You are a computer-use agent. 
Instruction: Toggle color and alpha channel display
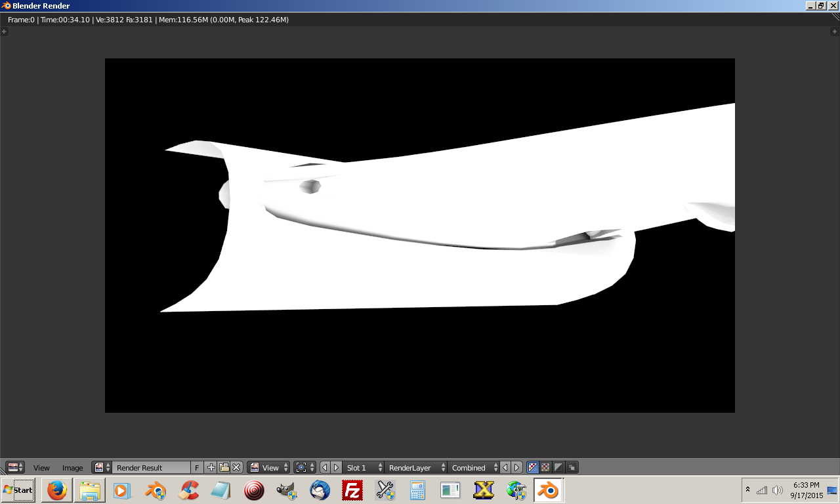click(533, 467)
